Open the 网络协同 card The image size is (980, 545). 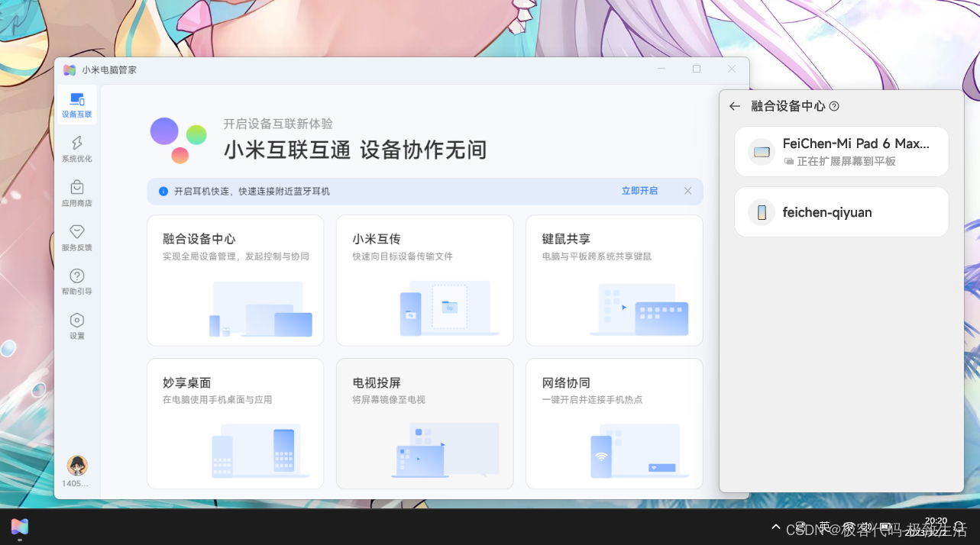tap(614, 424)
